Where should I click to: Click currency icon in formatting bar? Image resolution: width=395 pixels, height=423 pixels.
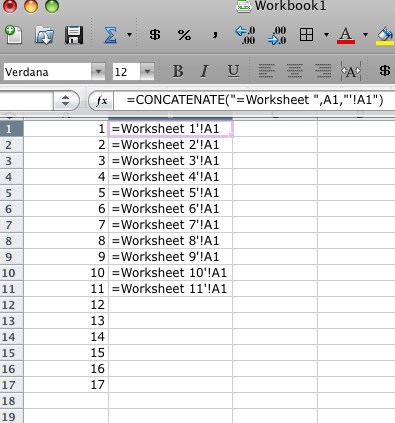point(385,71)
